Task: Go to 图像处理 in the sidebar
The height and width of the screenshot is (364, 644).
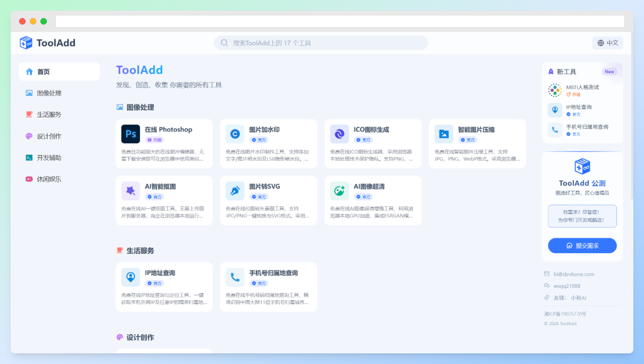Action: click(x=49, y=93)
